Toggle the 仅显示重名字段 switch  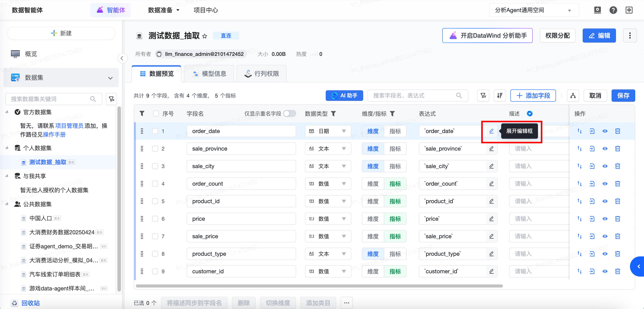coord(290,114)
